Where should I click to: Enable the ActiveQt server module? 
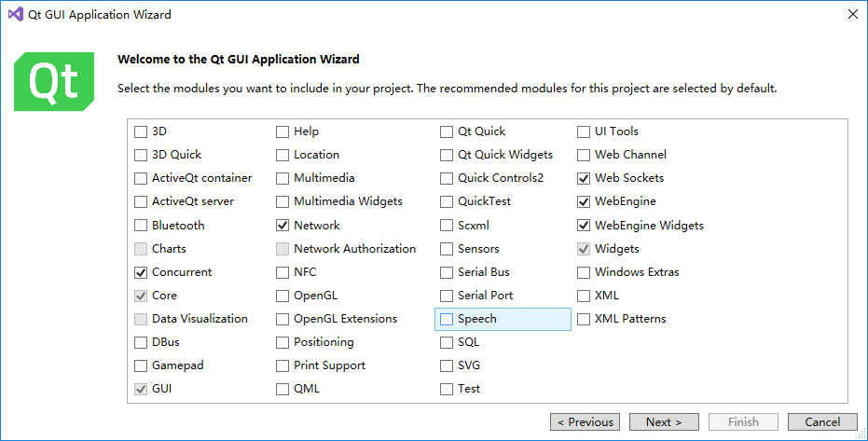[141, 201]
